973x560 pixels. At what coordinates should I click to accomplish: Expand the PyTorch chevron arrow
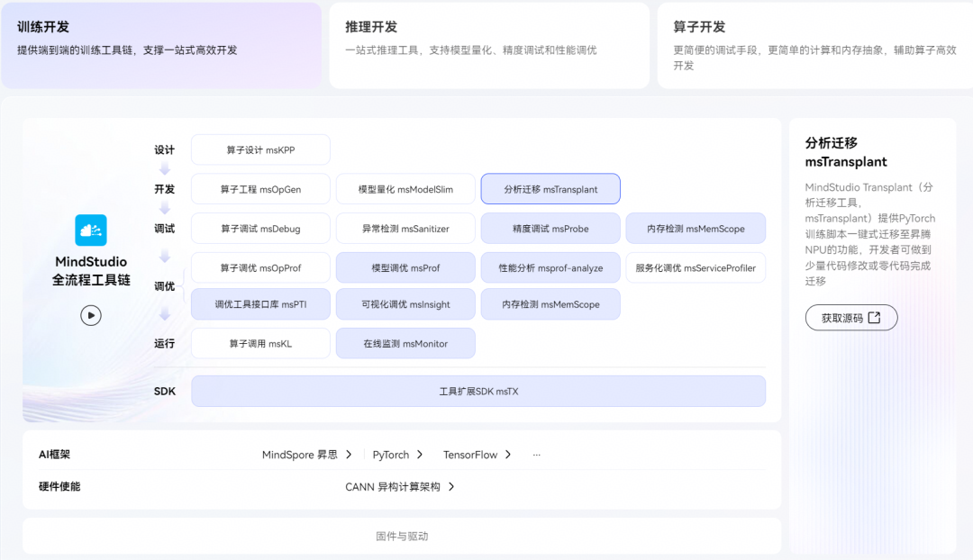(x=420, y=455)
